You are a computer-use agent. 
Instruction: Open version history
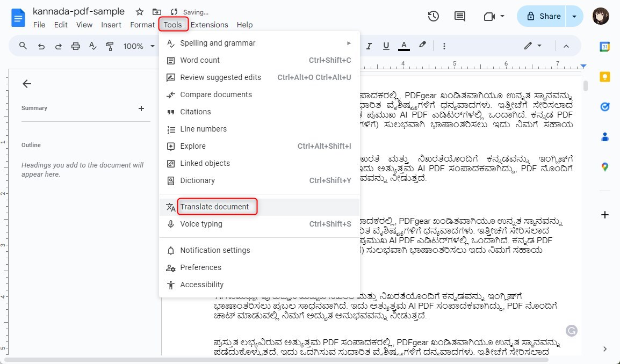pos(434,17)
